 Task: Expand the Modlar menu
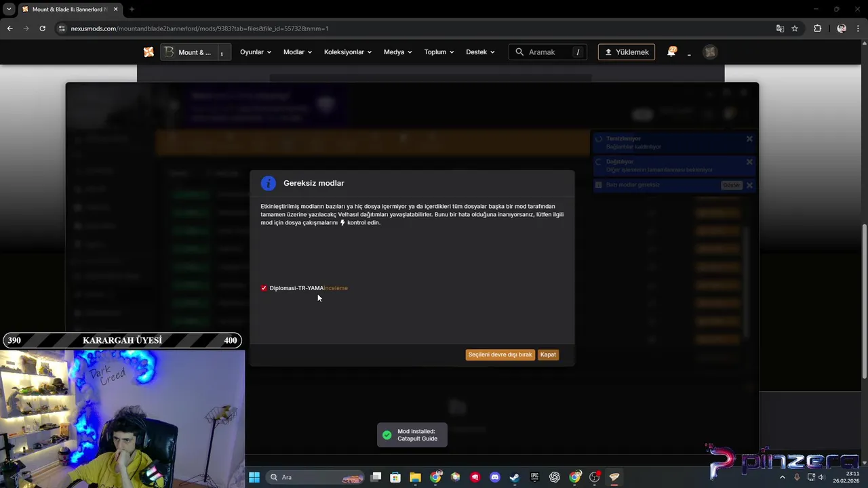point(298,52)
